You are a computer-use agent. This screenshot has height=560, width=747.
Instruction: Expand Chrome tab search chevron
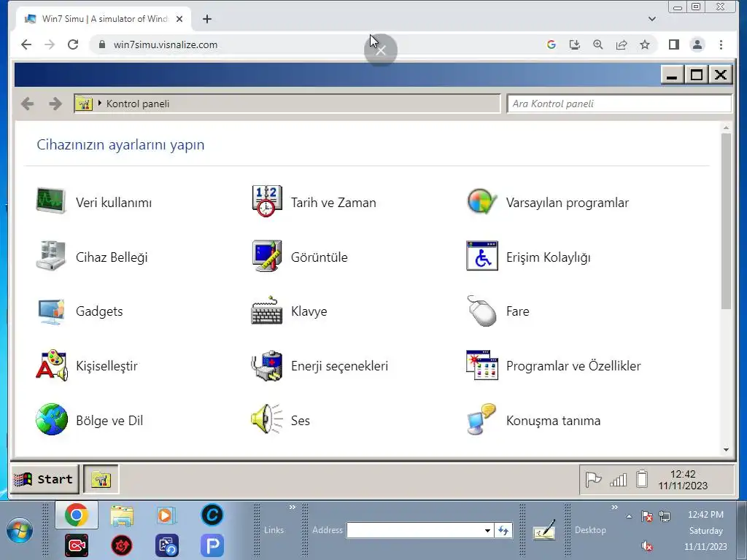[x=652, y=19]
